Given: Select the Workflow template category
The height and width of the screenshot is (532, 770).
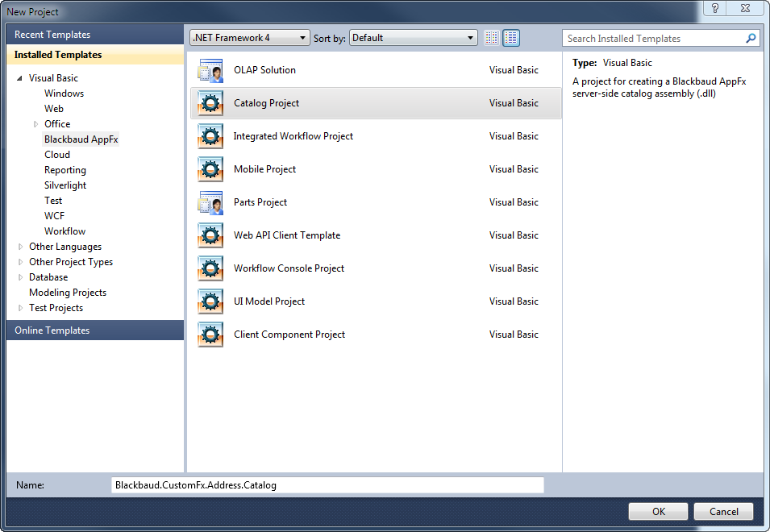Looking at the screenshot, I should pos(65,231).
